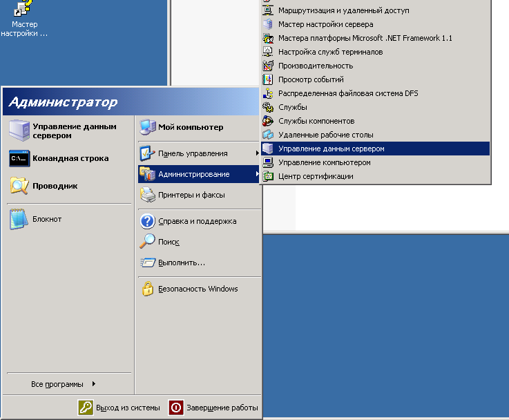The height and width of the screenshot is (420, 509).
Task: Click the Мастер настройки сервера submenu icon
Action: 268,24
